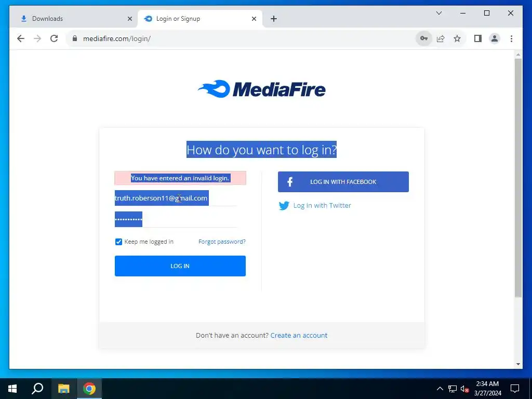Click the Chrome taskbar icon

(89, 389)
